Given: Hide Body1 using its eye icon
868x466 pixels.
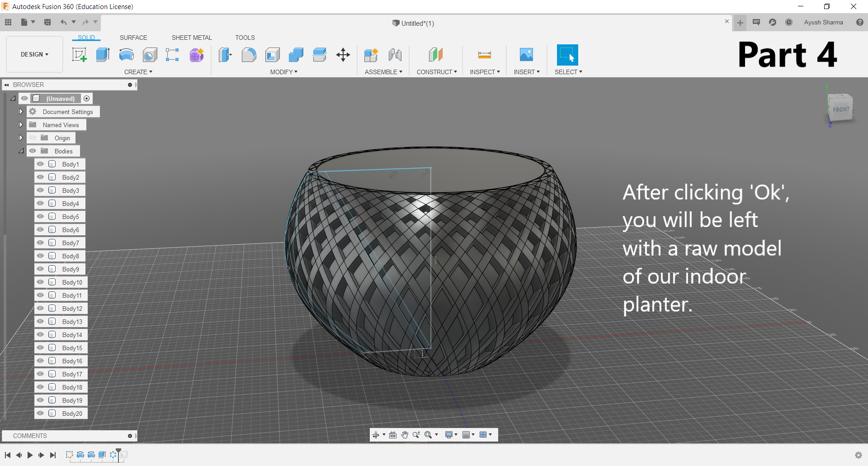Looking at the screenshot, I should 40,164.
